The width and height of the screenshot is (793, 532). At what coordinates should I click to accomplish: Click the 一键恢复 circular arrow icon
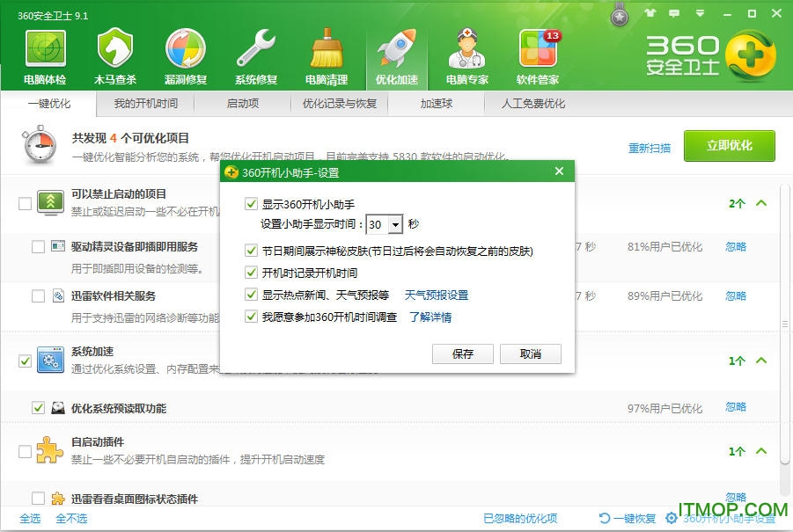(x=605, y=518)
